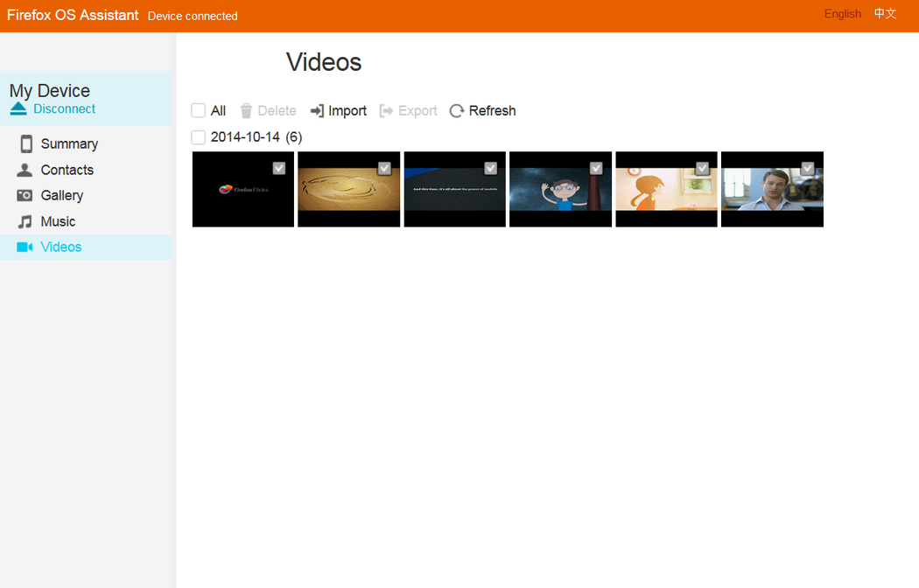Click the Import arrow icon

[x=317, y=111]
